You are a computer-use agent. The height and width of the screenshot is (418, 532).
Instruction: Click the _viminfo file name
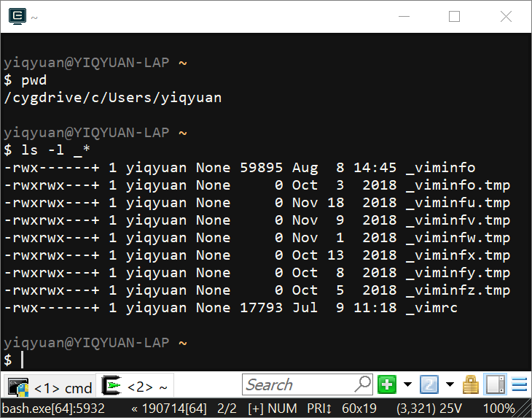click(440, 168)
